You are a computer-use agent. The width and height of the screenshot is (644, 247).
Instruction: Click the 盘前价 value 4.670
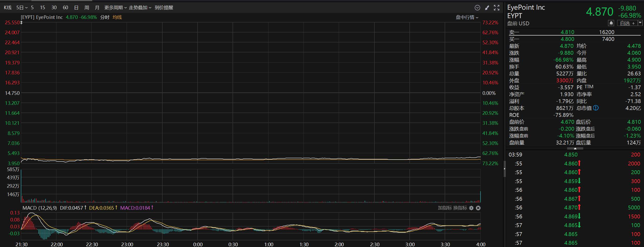point(567,122)
